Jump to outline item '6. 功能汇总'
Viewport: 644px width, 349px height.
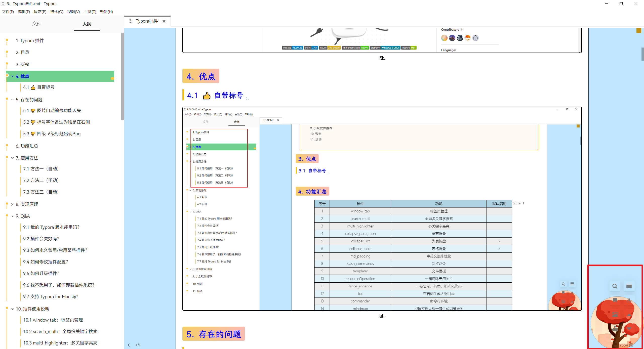pyautogui.click(x=27, y=146)
